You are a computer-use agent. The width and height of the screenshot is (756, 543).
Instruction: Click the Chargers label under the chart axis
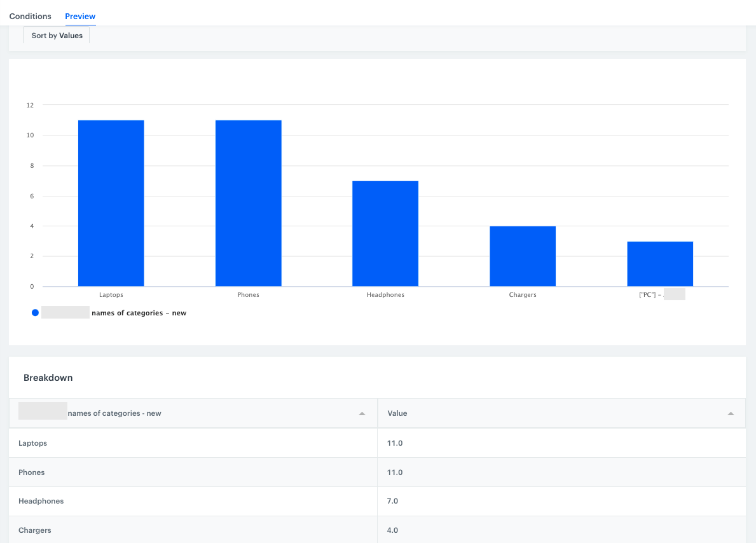pyautogui.click(x=523, y=295)
